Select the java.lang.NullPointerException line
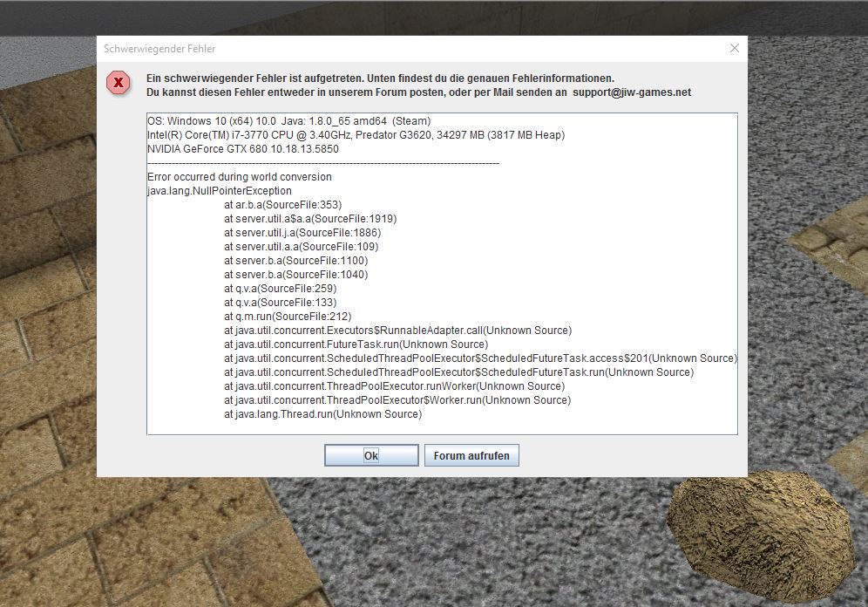This screenshot has height=607, width=868. [220, 191]
